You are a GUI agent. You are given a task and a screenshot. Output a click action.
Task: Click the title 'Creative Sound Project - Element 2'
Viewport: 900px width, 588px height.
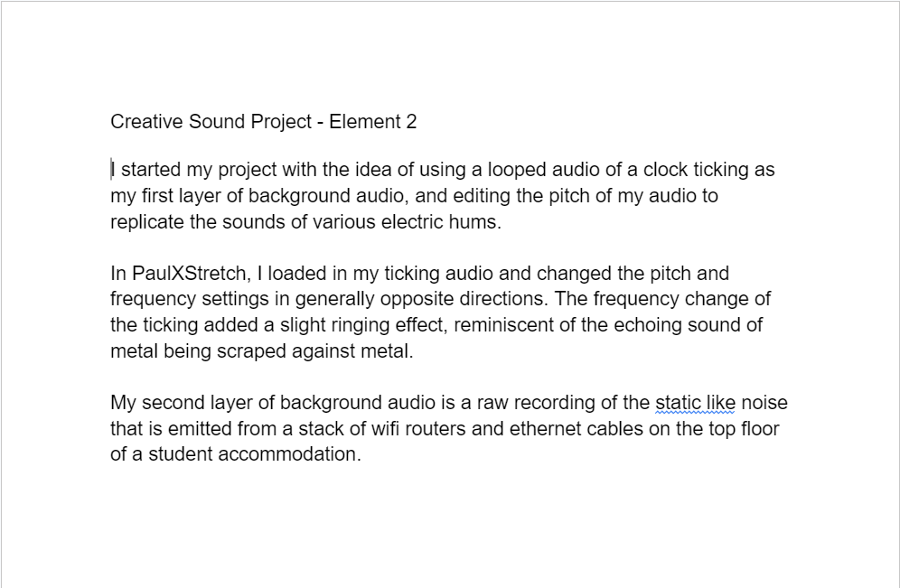264,122
